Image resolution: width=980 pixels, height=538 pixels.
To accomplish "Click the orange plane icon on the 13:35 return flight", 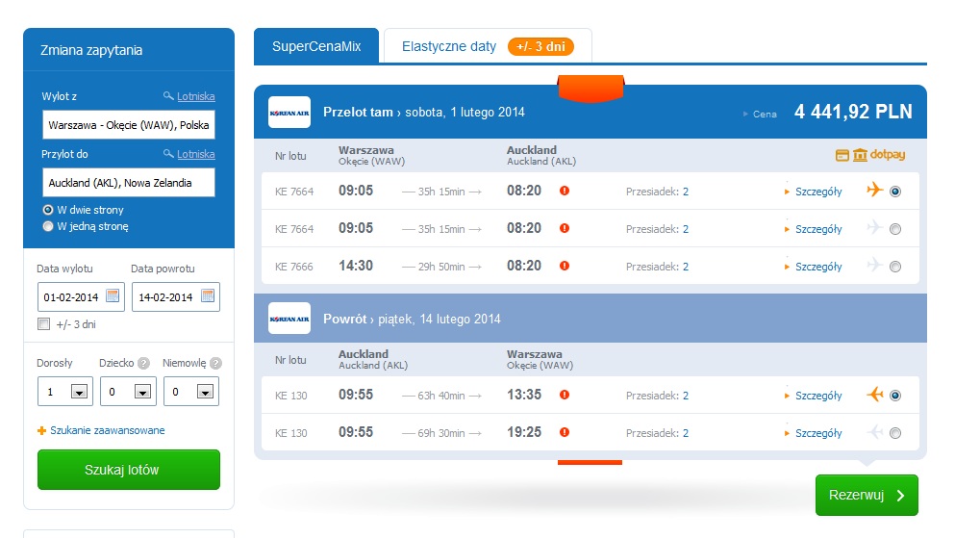I will point(875,395).
